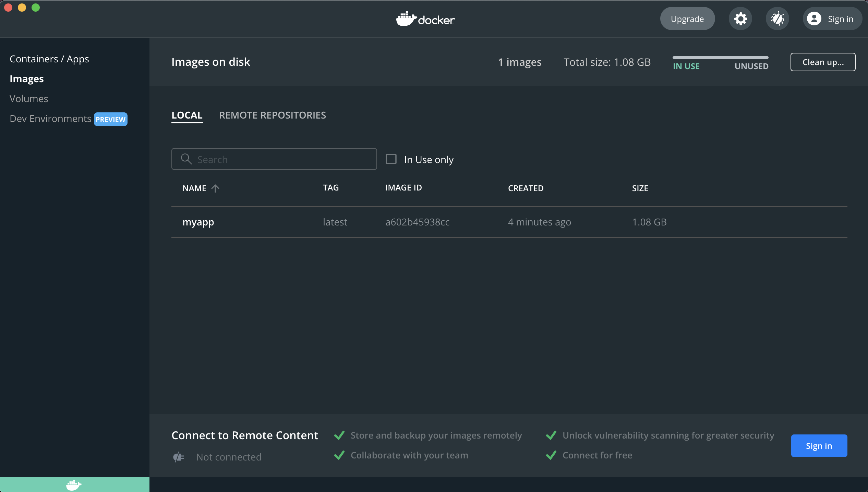Screen dimensions: 868x492
Task: Sort by the IMAGE ID column header
Action: click(403, 188)
